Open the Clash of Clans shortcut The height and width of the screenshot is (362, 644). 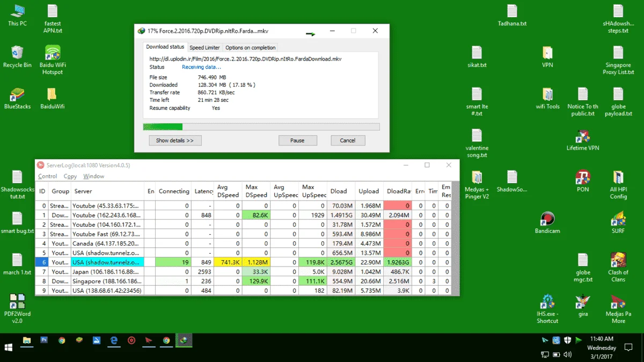point(618,267)
